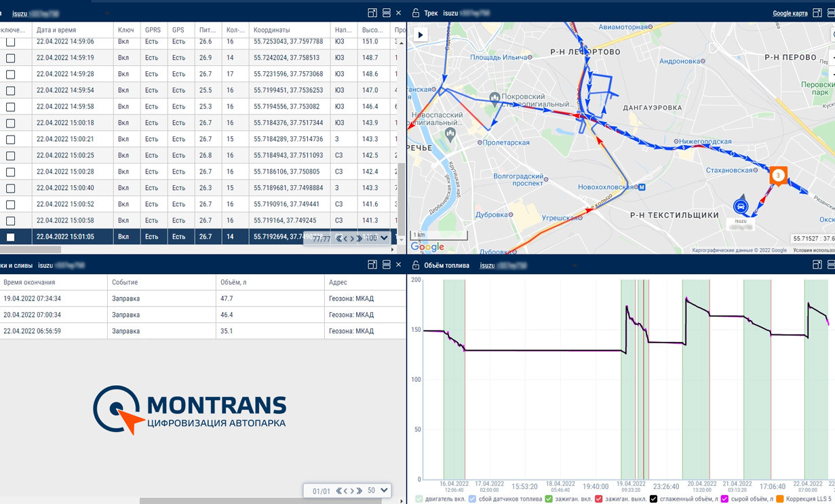The width and height of the screenshot is (835, 504).
Task: Check the row for 22.04.2022 14:59:54
Action: tap(10, 90)
